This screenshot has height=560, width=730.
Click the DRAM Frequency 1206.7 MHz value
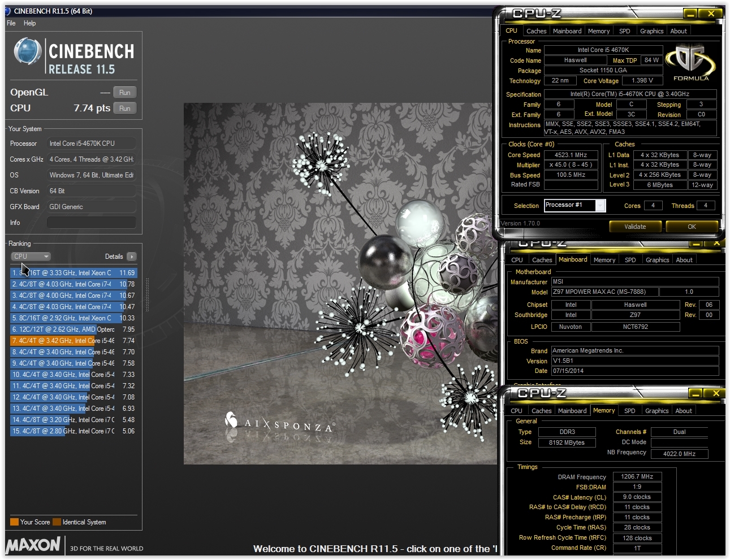637,477
